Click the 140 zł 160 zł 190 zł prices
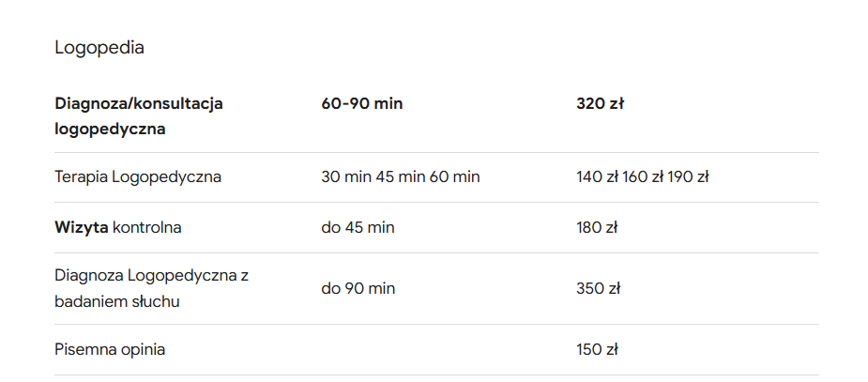868x382 pixels. [x=643, y=177]
